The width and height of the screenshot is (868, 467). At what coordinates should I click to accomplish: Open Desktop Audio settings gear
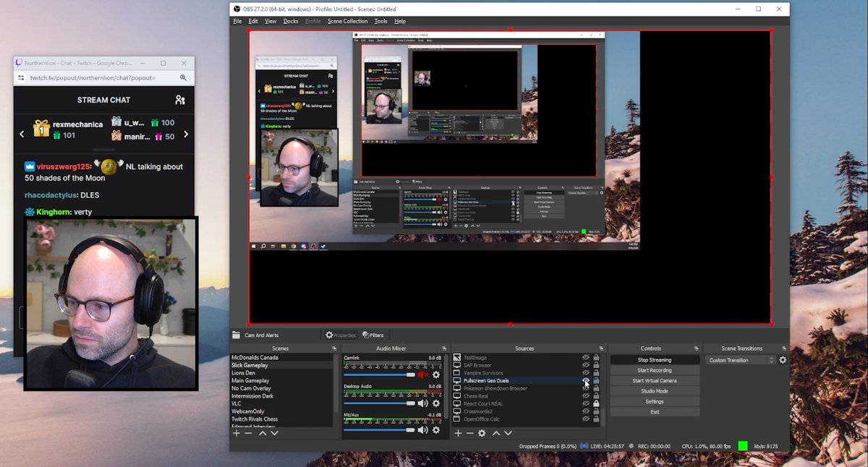coord(436,403)
